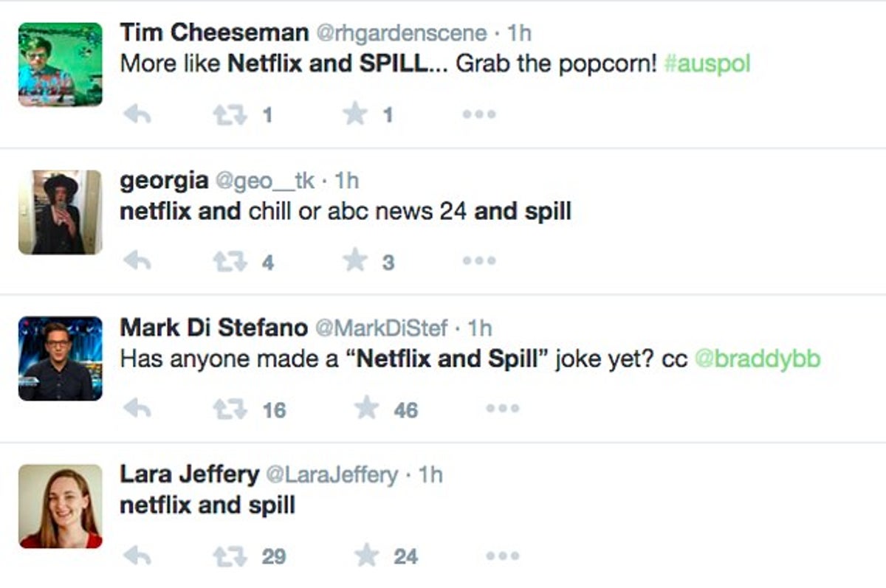Reply to Tim Cheeseman's tweet

pos(140,112)
